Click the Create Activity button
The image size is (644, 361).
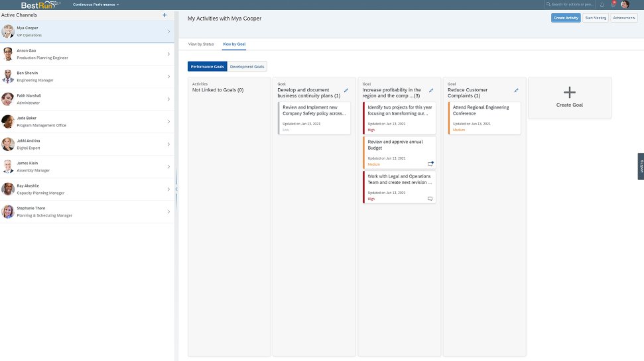(565, 18)
